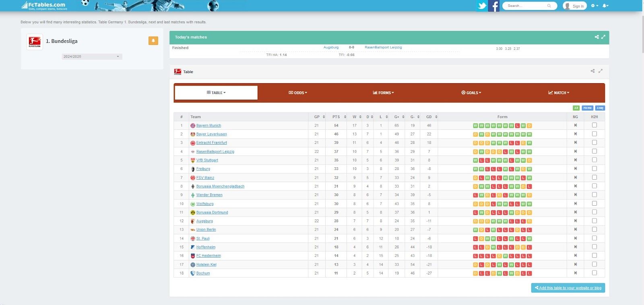This screenshot has height=305, width=644.
Task: Open RasenBallsport Leipzig link in Today's matches
Action: (383, 47)
